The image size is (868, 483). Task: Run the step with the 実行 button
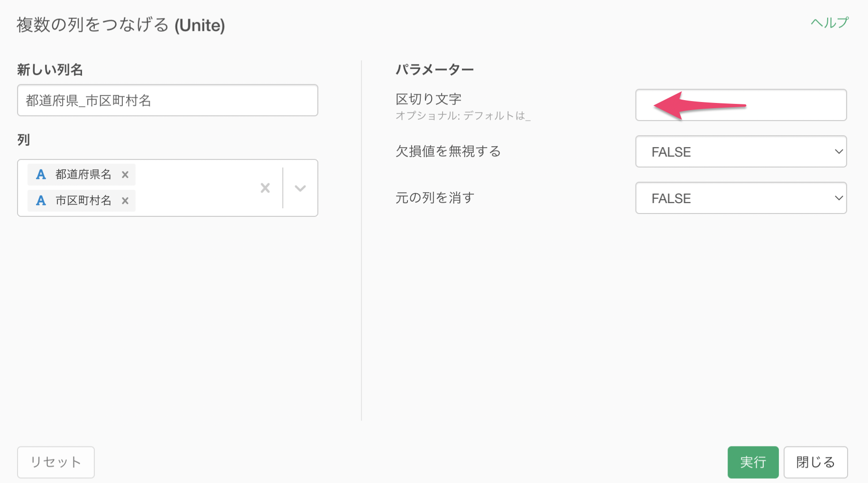tap(753, 462)
